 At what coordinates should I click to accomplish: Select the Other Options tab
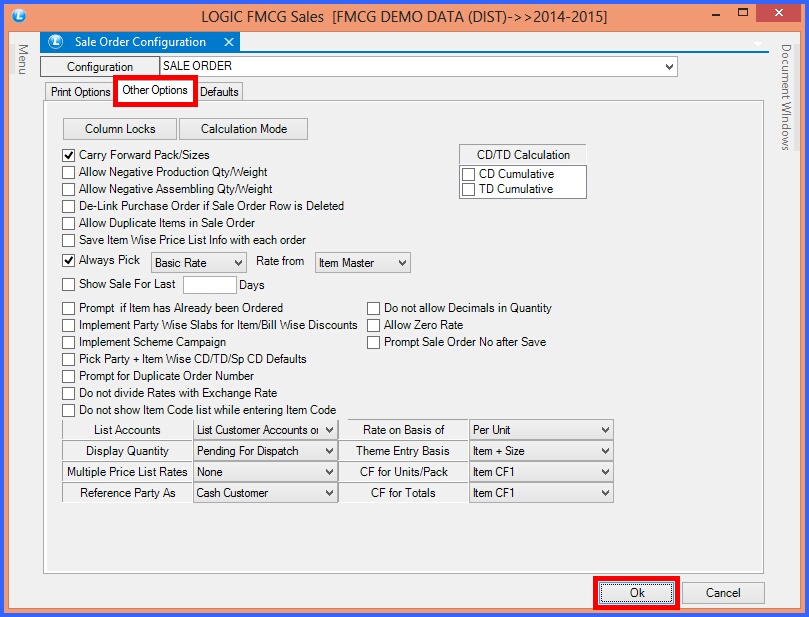click(155, 90)
